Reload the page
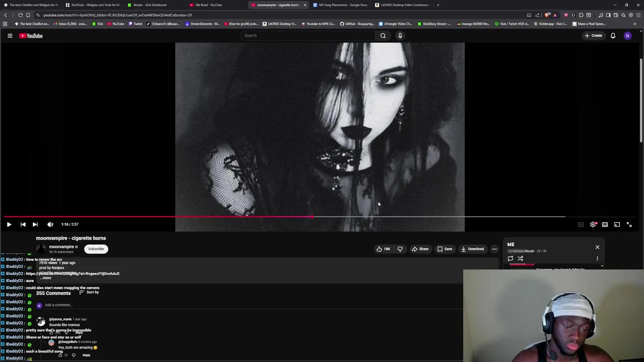Image resolution: width=644 pixels, height=362 pixels. [21, 15]
